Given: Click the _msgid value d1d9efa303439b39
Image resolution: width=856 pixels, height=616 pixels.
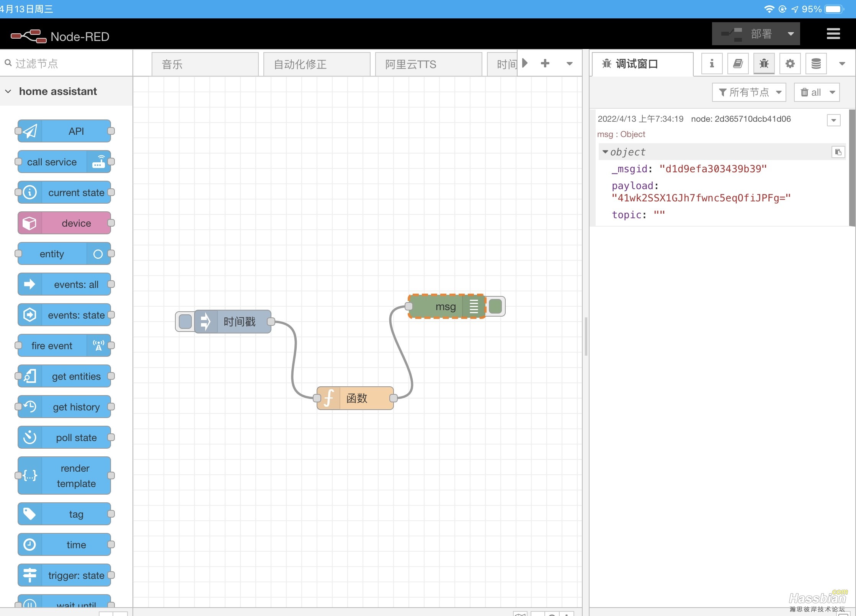Looking at the screenshot, I should coord(713,169).
